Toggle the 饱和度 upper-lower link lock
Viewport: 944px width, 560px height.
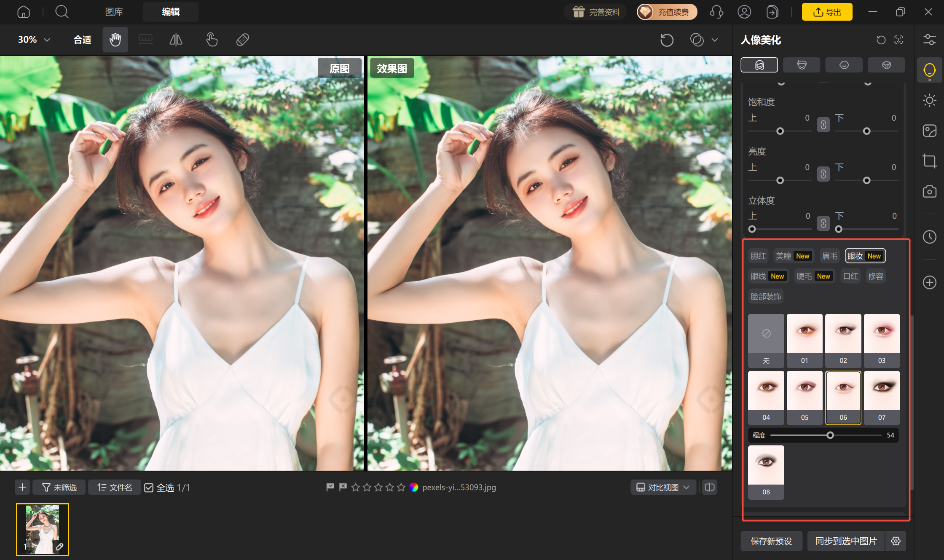(x=823, y=125)
